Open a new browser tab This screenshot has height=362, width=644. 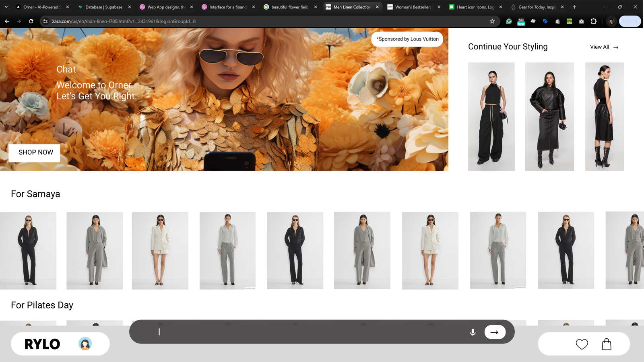pos(574,7)
